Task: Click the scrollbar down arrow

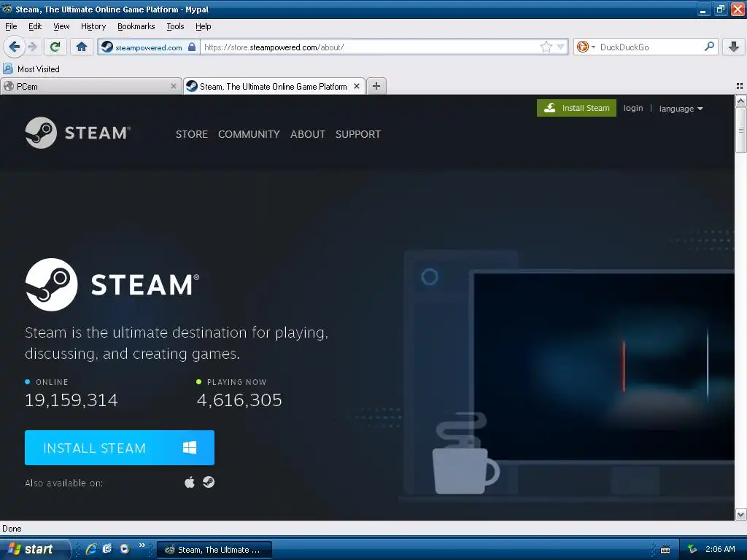Action: click(740, 514)
